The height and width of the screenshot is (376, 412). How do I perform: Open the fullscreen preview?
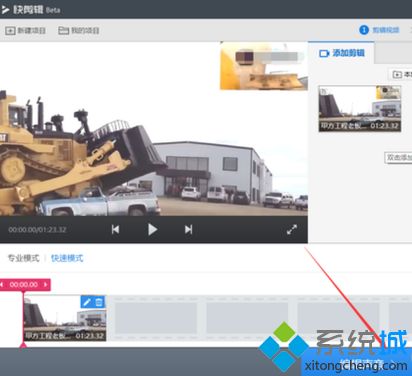coord(292,229)
